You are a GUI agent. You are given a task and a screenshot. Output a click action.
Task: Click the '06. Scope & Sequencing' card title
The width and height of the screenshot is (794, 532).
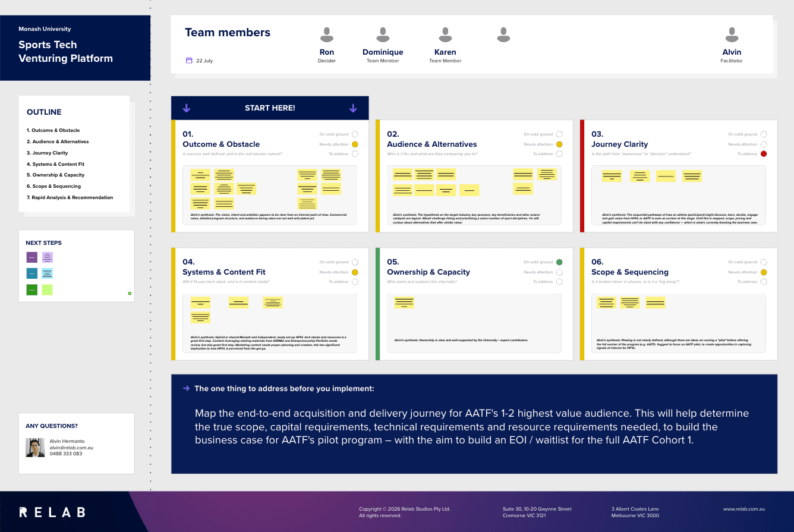pos(630,267)
